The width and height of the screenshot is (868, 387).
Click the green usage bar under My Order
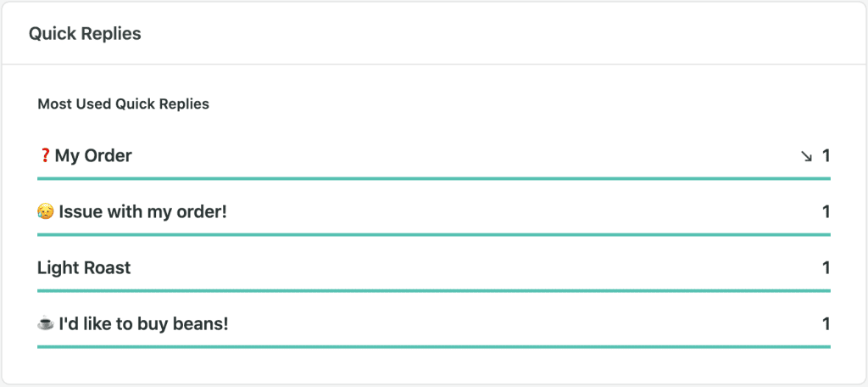[434, 178]
